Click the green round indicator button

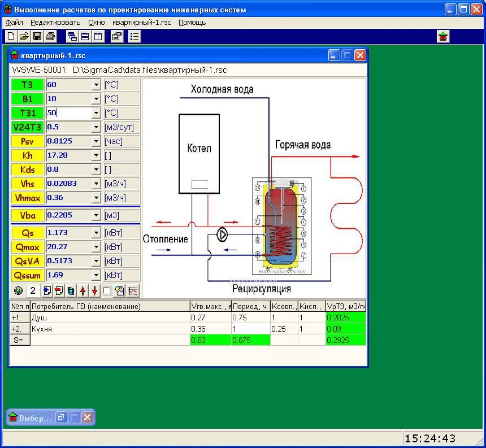[18, 291]
